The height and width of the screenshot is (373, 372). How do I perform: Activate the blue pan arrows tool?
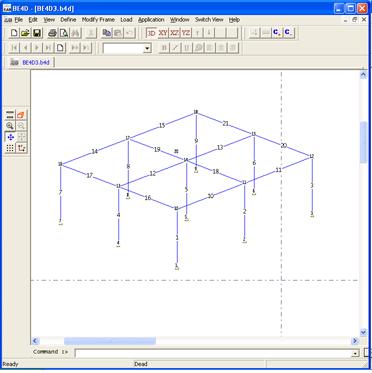(x=10, y=137)
